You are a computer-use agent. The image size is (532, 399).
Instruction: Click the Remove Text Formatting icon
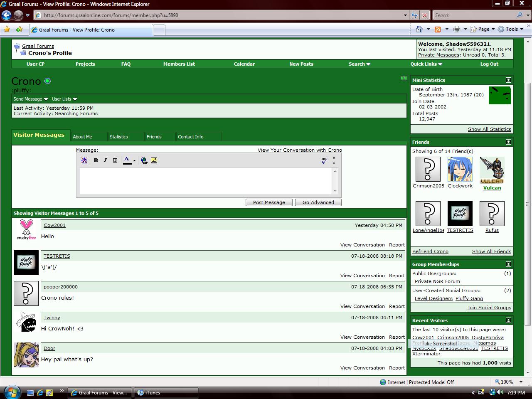tap(84, 160)
